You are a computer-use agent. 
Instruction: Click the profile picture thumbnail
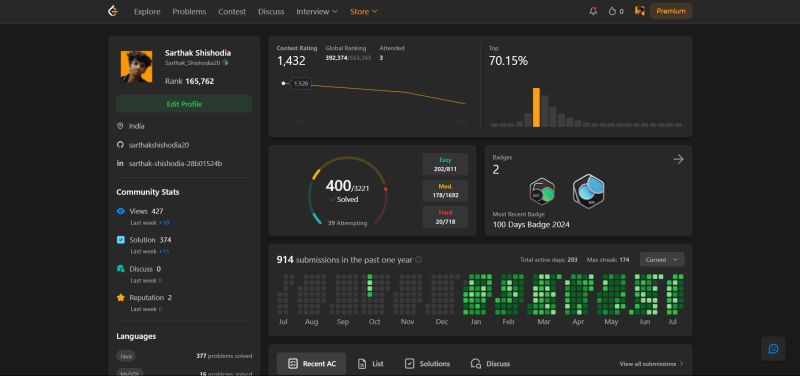[x=136, y=67]
